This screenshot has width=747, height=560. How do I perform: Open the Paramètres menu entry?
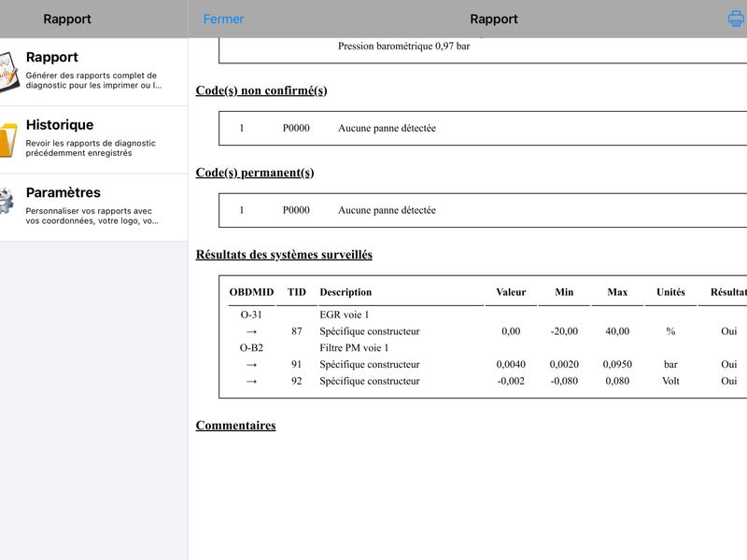[x=94, y=207]
